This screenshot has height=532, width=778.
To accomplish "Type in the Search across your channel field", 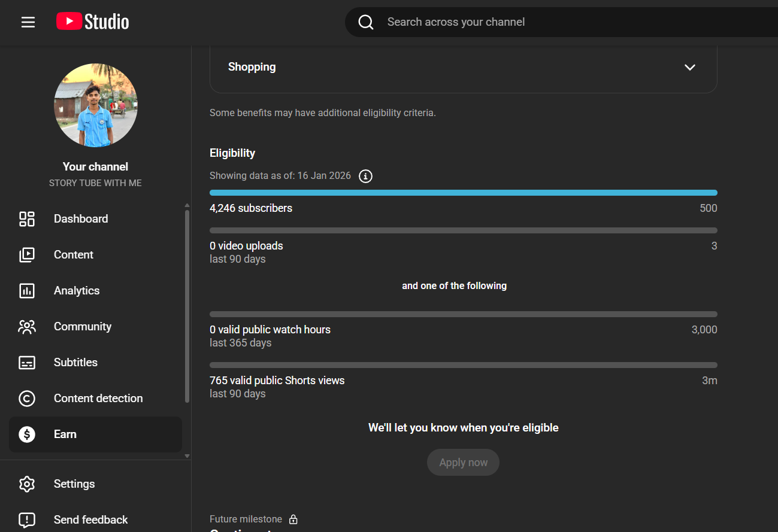I will [x=539, y=22].
